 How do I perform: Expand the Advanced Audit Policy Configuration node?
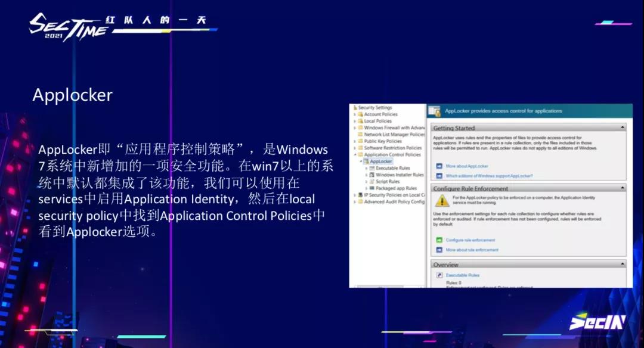point(354,201)
